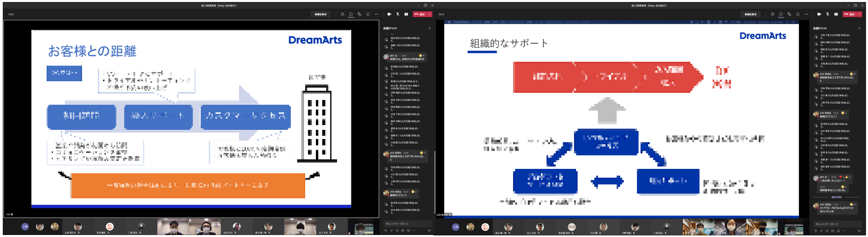Viewport: 868px width, 237px height.
Task: Expand the leave options chevron in the right window
Action: pos(860,14)
